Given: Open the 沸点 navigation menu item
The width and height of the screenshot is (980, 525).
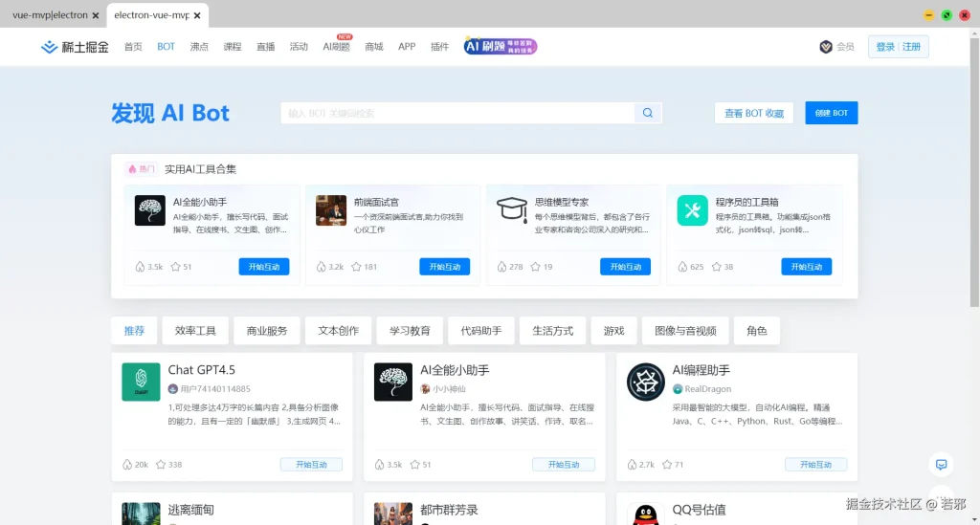Looking at the screenshot, I should [199, 47].
